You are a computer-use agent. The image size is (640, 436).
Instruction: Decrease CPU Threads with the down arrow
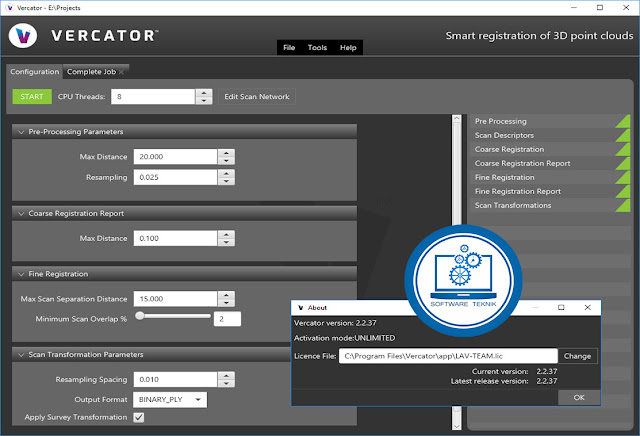pos(203,100)
